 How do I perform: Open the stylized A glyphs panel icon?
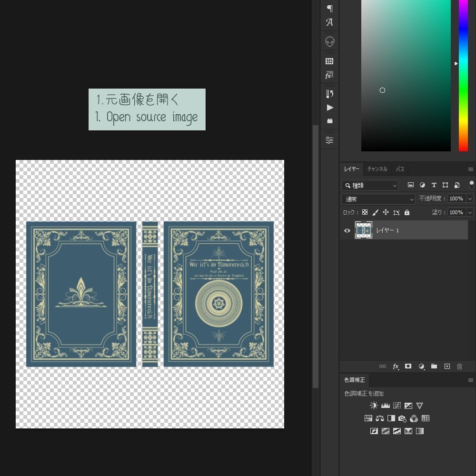(330, 22)
